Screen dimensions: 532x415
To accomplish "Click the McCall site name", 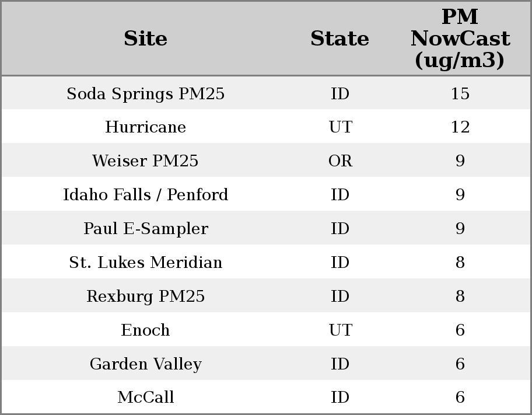I will (x=146, y=397).
